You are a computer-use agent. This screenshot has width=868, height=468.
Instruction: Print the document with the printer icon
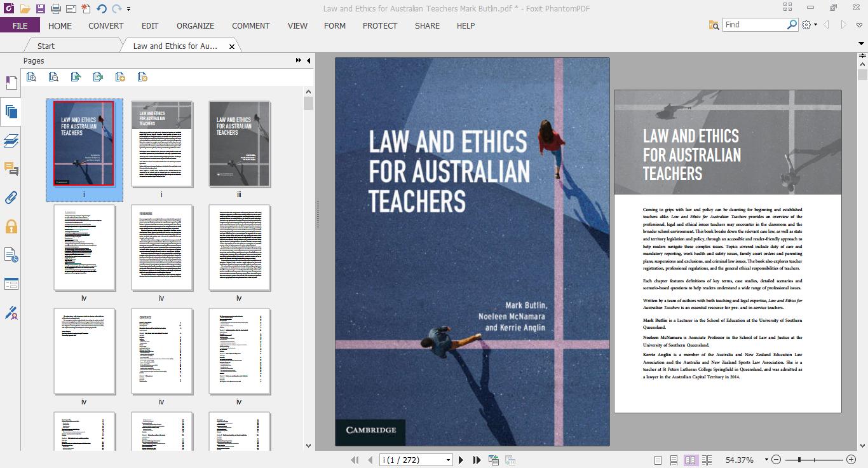point(55,9)
